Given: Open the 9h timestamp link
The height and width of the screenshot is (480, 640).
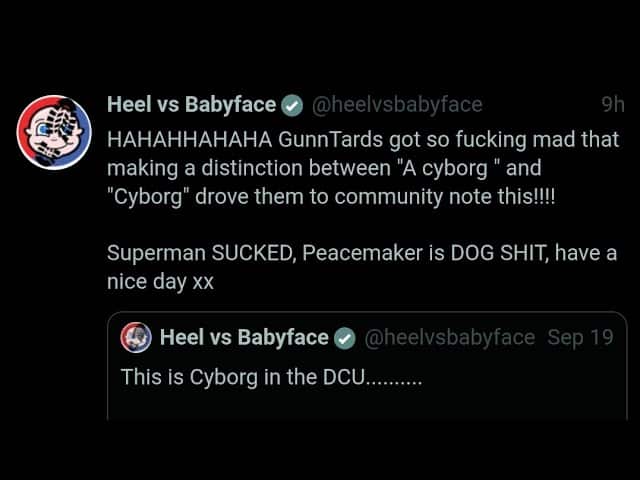Looking at the screenshot, I should (x=612, y=104).
